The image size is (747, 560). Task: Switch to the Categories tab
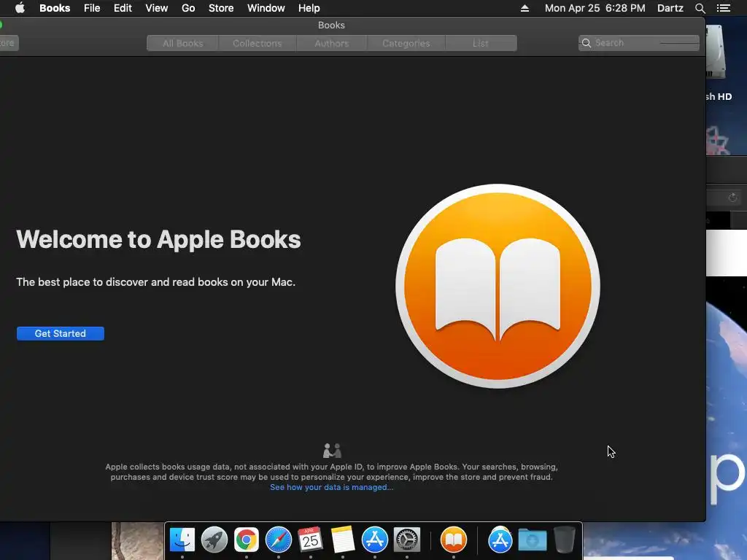(x=406, y=43)
